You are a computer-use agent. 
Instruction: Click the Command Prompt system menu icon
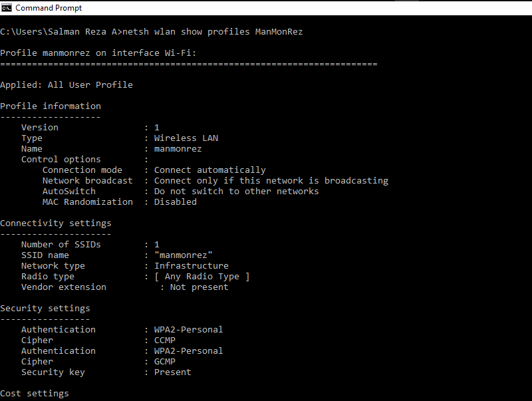[x=7, y=8]
